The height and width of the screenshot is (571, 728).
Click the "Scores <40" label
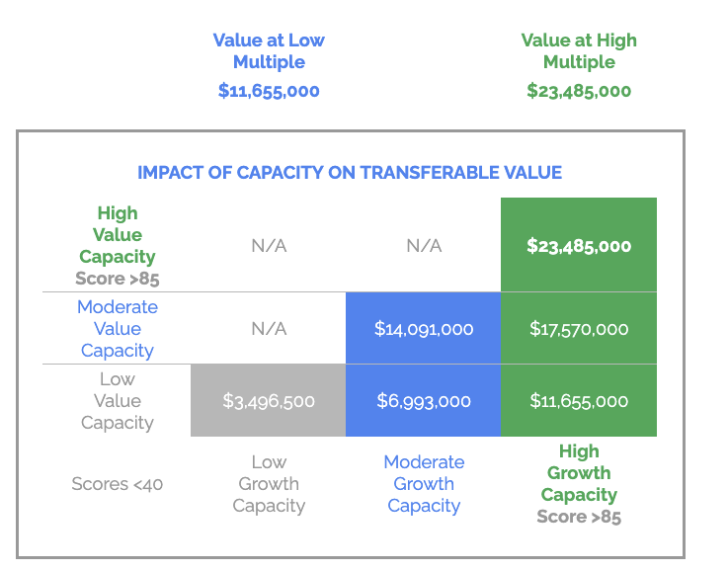[x=118, y=484]
